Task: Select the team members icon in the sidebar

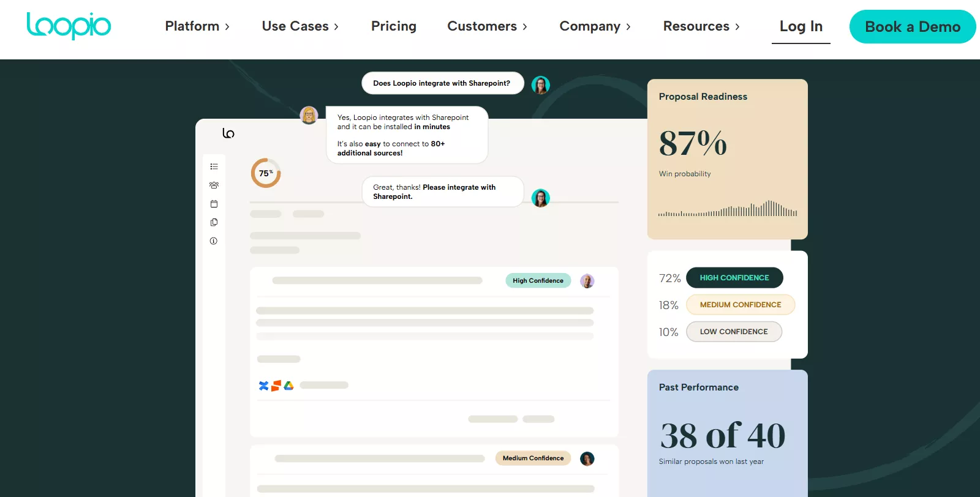Action: (214, 185)
